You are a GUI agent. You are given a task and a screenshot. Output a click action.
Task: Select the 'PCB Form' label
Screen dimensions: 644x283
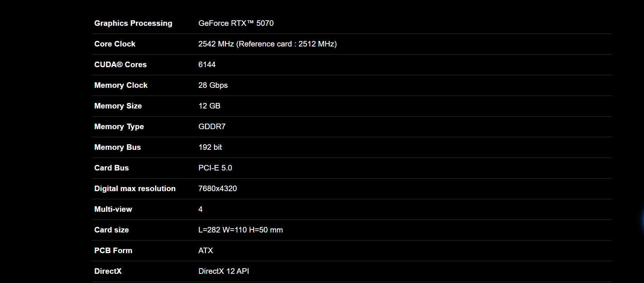(x=113, y=251)
